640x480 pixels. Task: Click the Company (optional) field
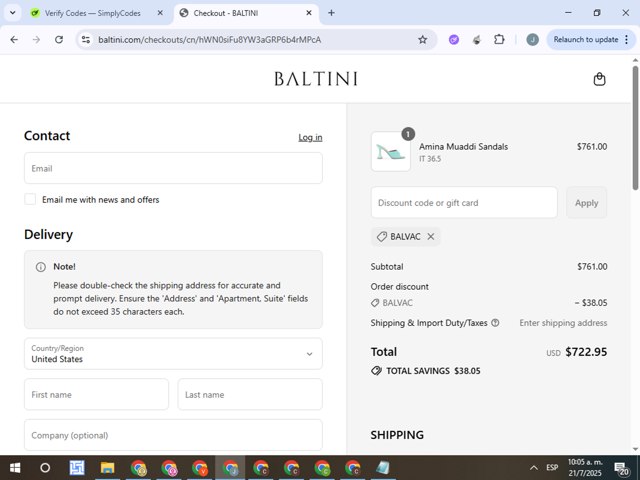[173, 435]
